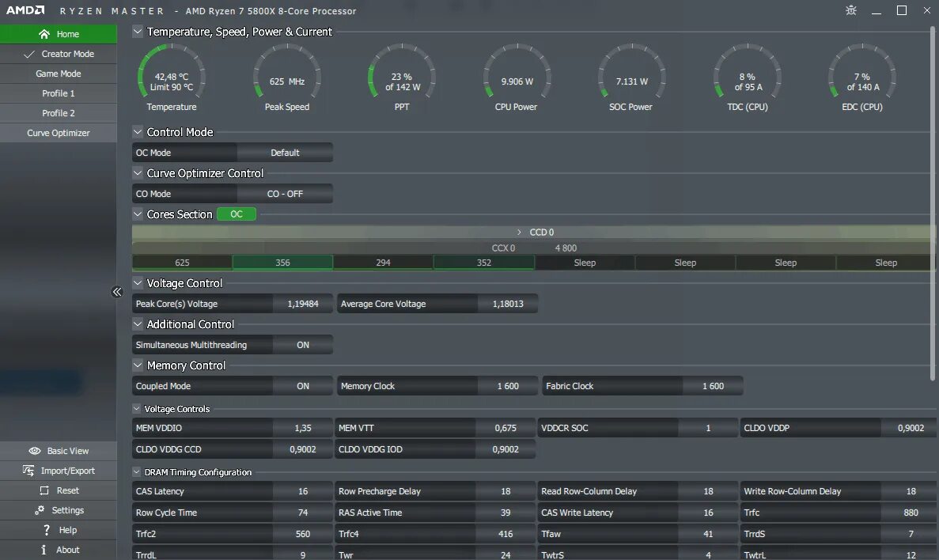Select core showing 294 MHz
Screen dimensions: 939x560
pos(383,263)
